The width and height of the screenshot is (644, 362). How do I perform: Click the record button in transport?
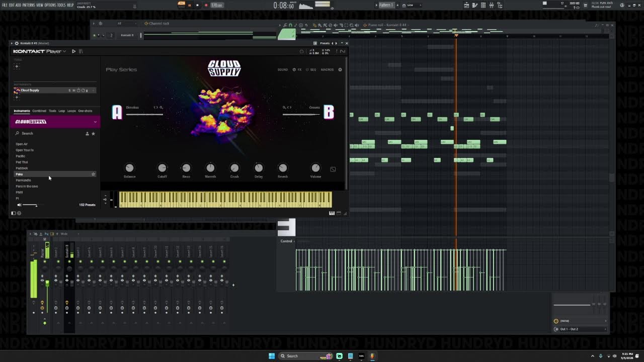pyautogui.click(x=206, y=5)
